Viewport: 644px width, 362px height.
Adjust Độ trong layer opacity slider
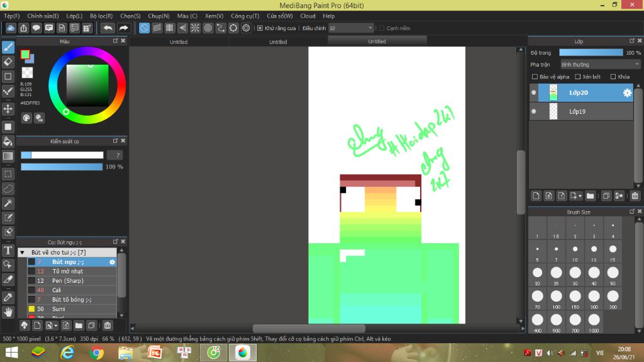591,53
